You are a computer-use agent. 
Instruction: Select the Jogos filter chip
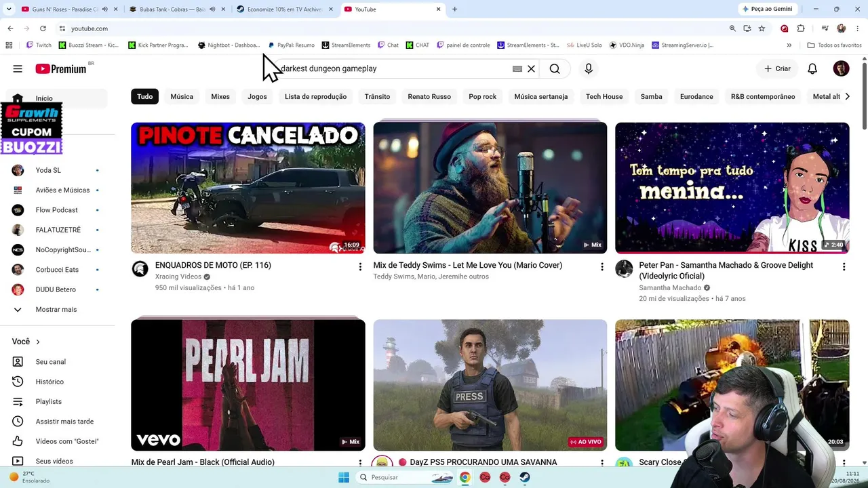(257, 96)
